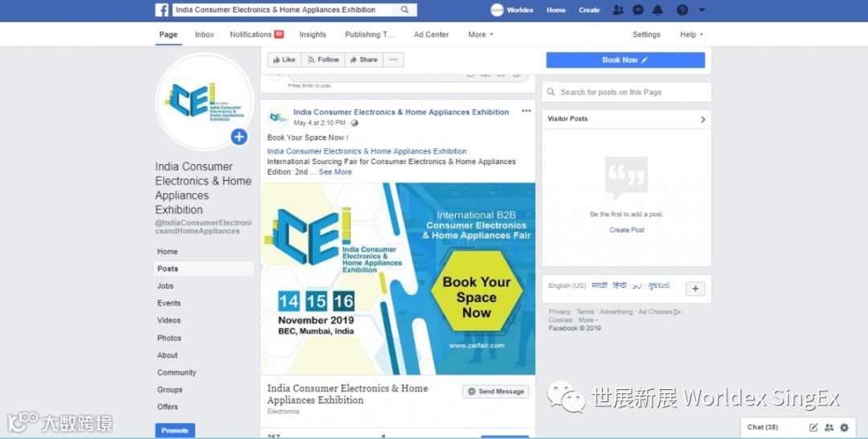868x439 pixels.
Task: Open the Privacy footer link
Action: (559, 312)
